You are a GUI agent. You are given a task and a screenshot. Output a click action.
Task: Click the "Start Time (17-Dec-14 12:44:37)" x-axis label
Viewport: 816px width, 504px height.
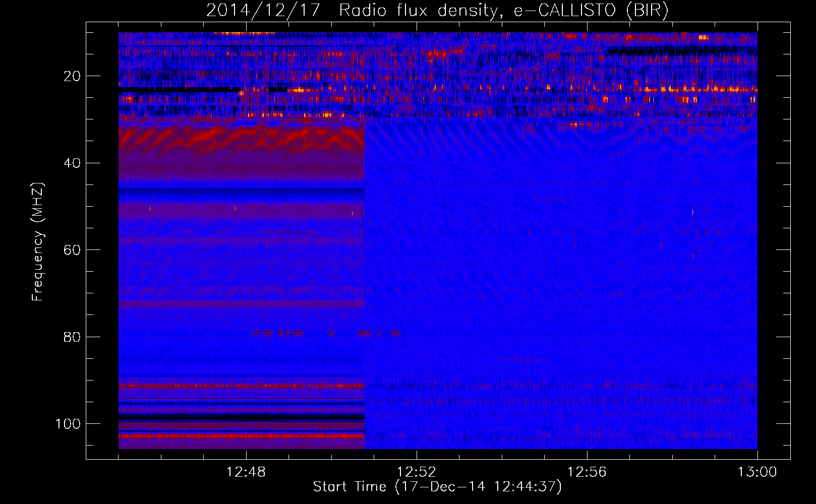[x=437, y=487]
